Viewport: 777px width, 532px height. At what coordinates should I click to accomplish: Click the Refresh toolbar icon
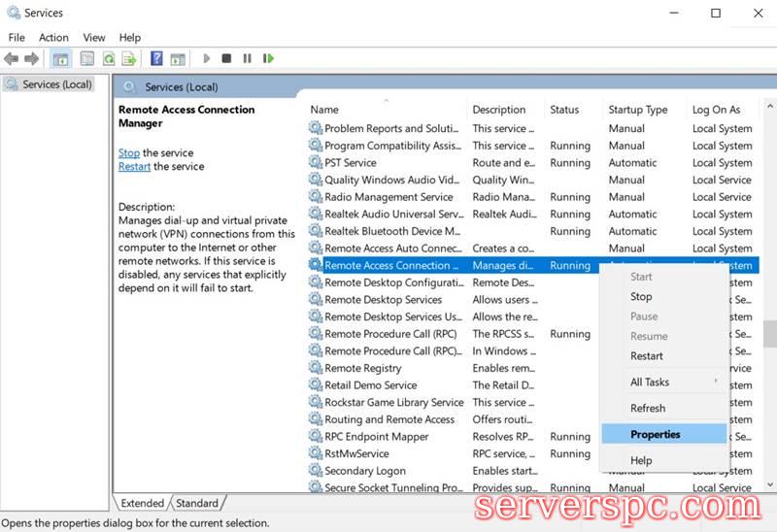[109, 59]
